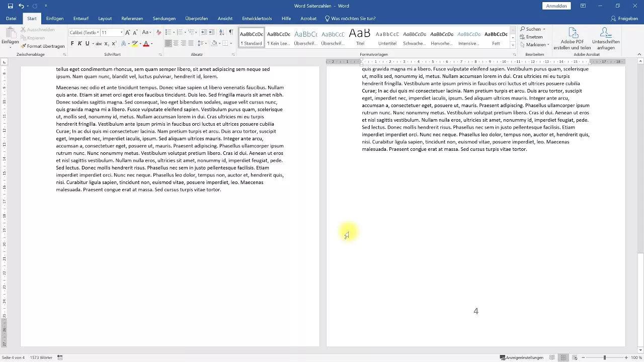Open the Schriftgröße dropdown

pyautogui.click(x=121, y=32)
